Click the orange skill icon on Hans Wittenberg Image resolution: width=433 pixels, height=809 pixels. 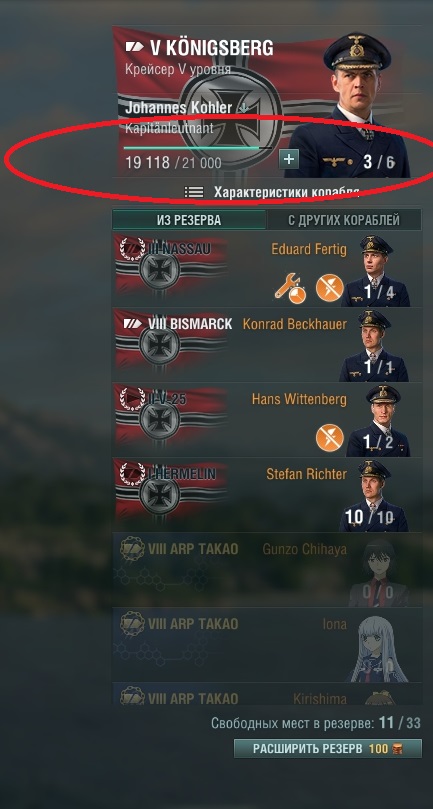coord(330,438)
